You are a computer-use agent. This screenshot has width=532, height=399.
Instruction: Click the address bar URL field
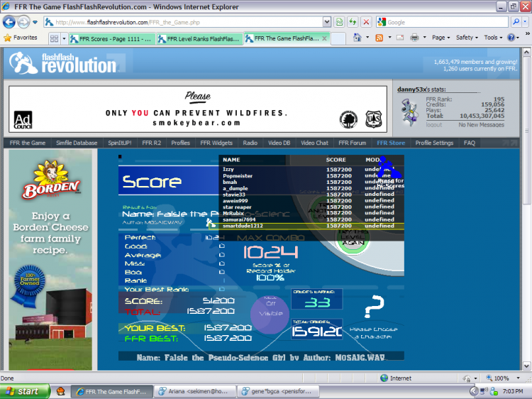[183, 23]
